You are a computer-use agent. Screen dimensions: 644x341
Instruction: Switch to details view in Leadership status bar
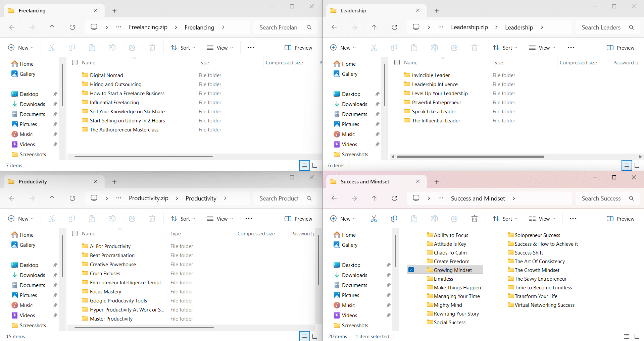pyautogui.click(x=626, y=165)
